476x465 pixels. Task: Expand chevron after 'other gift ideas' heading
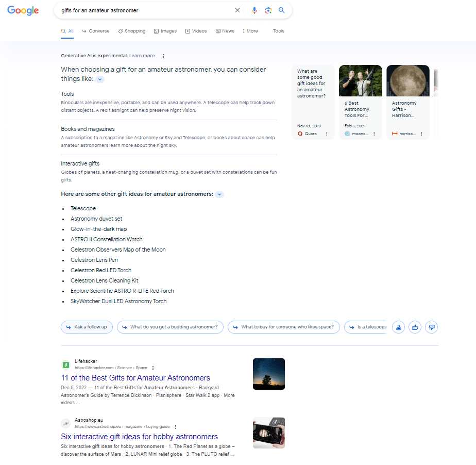pyautogui.click(x=219, y=194)
